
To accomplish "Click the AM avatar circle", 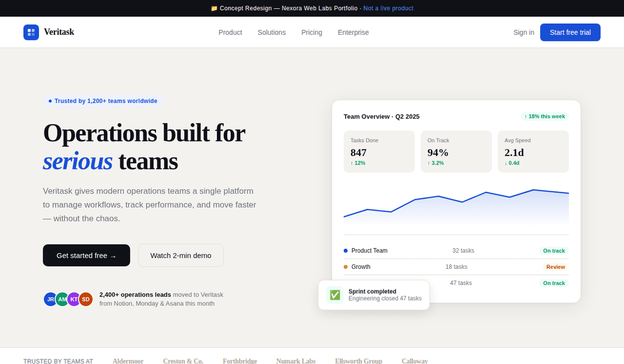I will [62, 299].
